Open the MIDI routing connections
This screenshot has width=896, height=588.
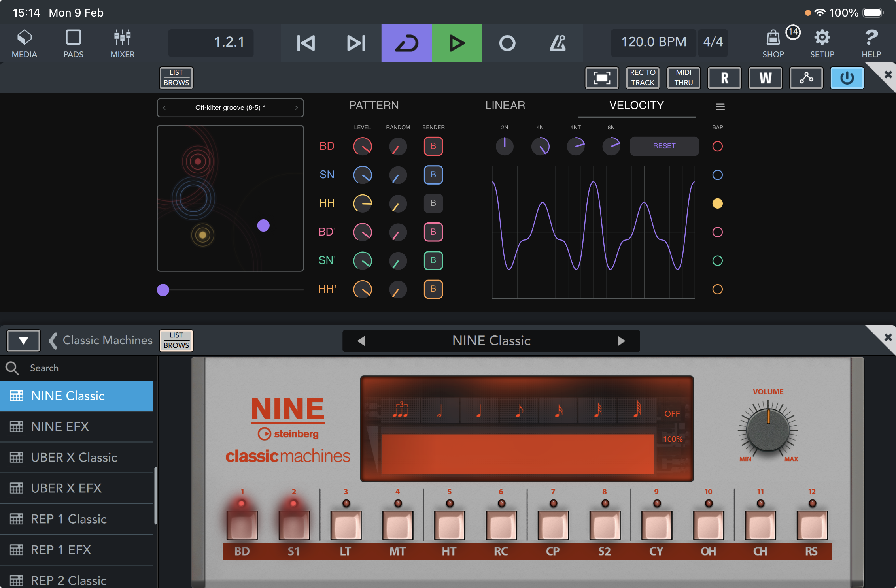pos(806,78)
